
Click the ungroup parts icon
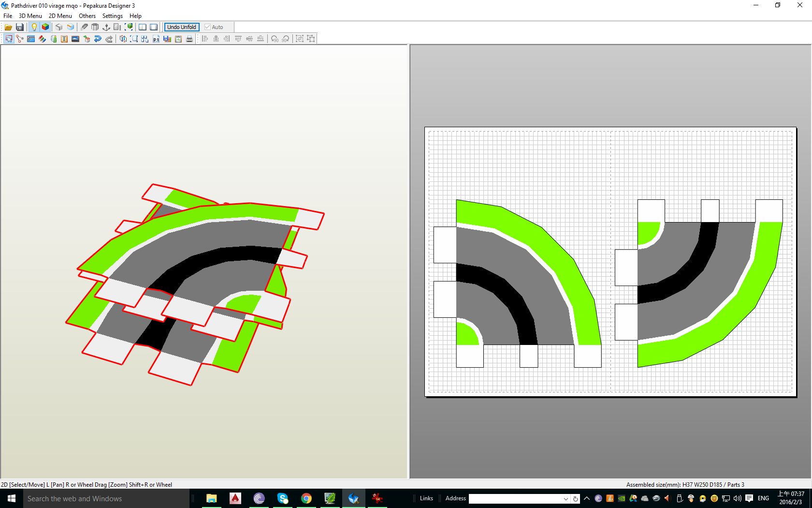point(311,39)
